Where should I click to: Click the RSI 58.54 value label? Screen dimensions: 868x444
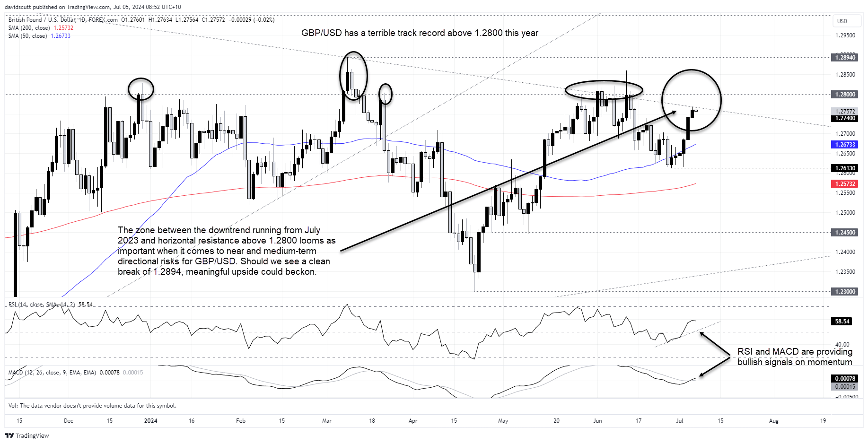pos(842,322)
